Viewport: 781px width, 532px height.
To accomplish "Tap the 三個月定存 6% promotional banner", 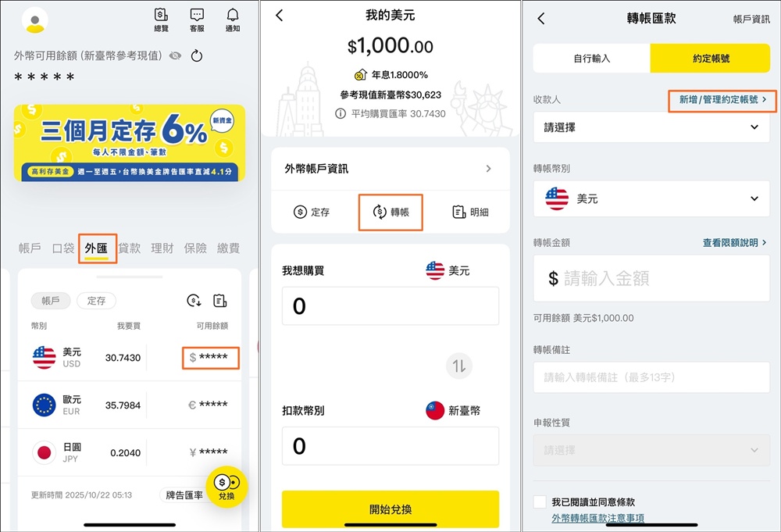I will [130, 143].
